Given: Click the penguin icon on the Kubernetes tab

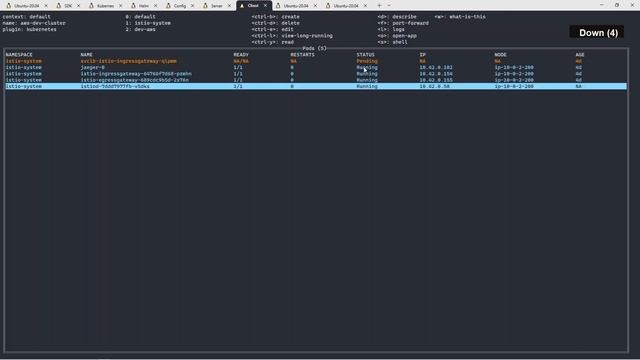Looking at the screenshot, I should click(x=91, y=6).
